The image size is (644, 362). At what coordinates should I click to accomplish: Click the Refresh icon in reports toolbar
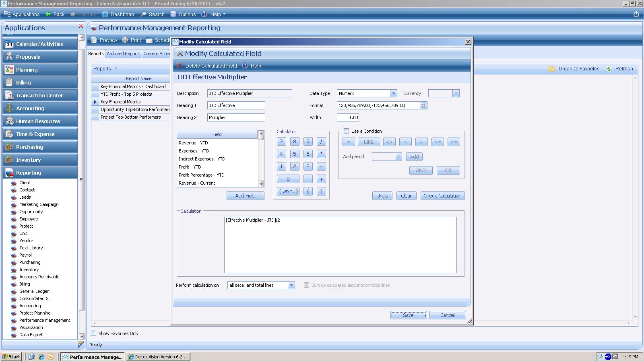609,69
